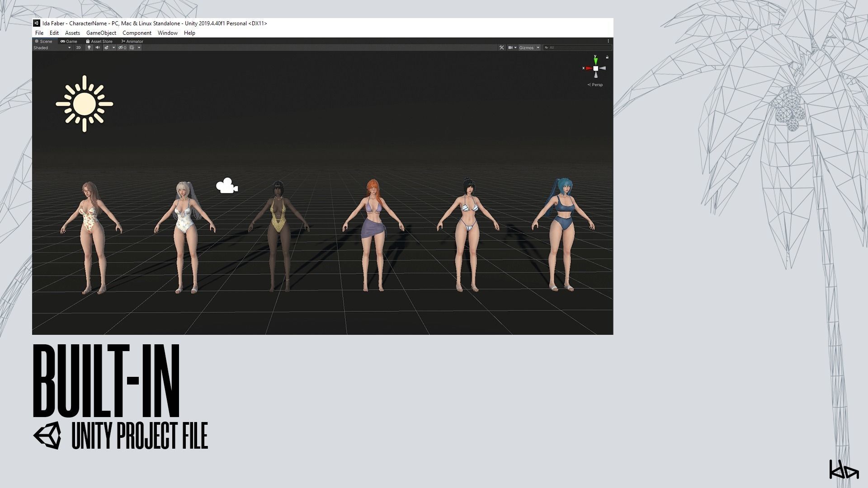Toggle the scene grid visibility
Image resolution: width=868 pixels, height=488 pixels.
click(132, 47)
